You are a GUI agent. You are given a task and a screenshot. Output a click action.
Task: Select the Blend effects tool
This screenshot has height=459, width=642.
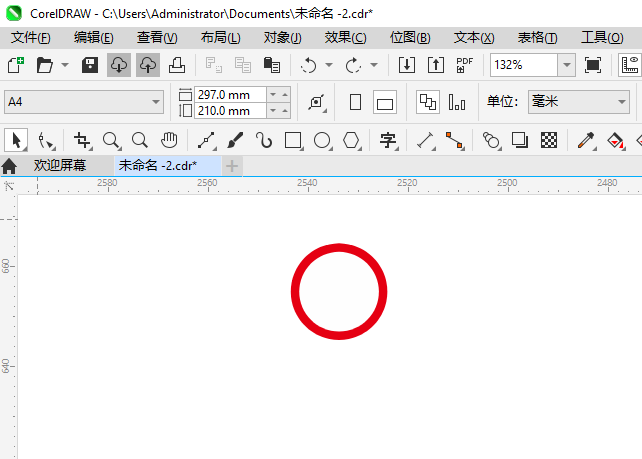491,140
